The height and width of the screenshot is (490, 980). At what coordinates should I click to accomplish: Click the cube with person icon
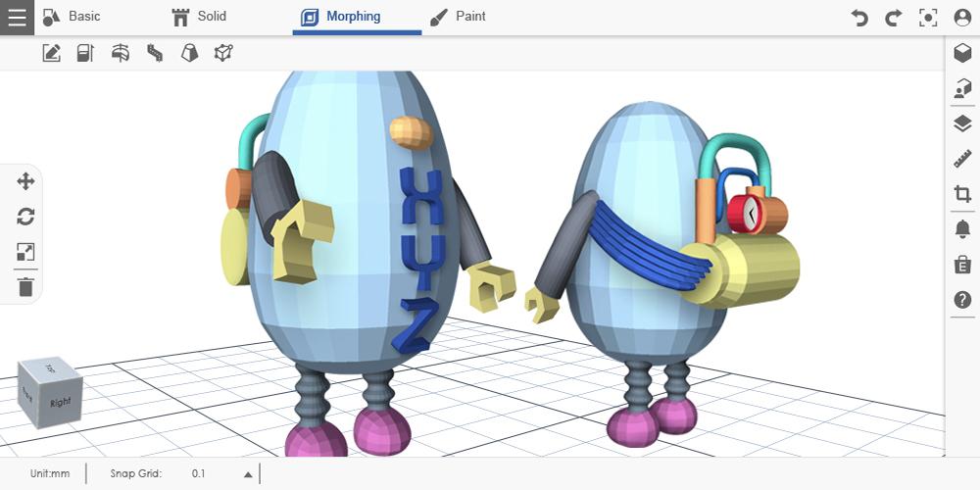[x=962, y=89]
